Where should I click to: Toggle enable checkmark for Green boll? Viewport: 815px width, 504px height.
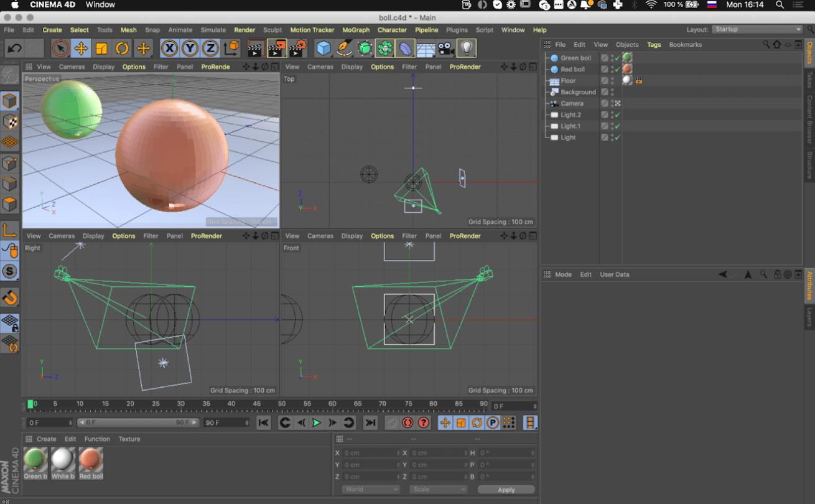pos(617,58)
